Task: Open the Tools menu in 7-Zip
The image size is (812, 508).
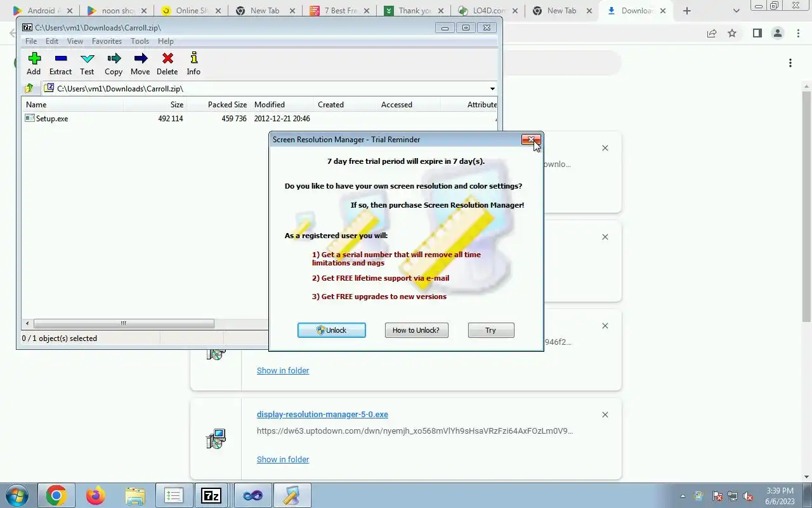Action: pos(140,41)
